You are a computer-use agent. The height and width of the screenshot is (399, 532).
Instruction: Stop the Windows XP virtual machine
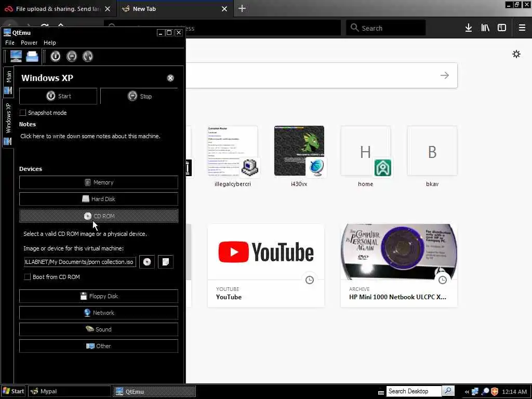[139, 96]
